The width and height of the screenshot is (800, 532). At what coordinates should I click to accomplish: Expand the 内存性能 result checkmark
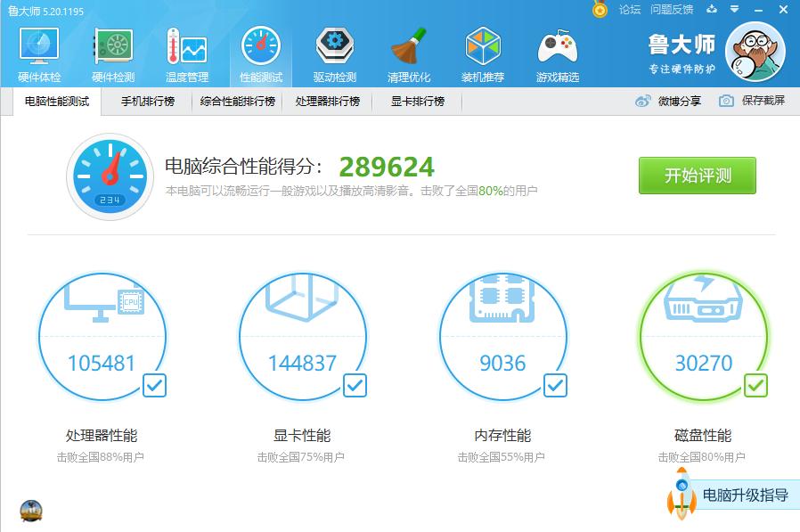pos(556,386)
